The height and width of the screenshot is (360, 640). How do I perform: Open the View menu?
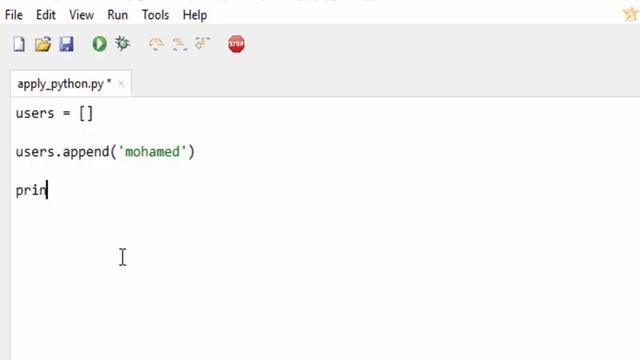(x=81, y=15)
